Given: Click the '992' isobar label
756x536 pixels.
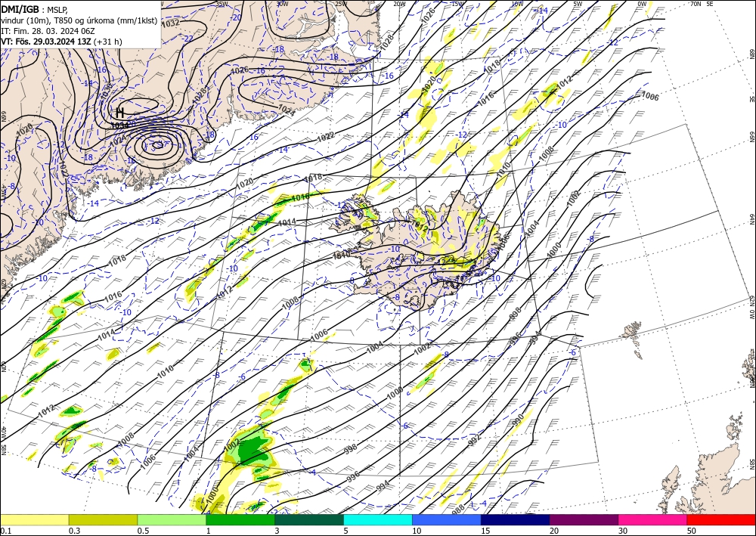Looking at the screenshot, I should 475,439.
